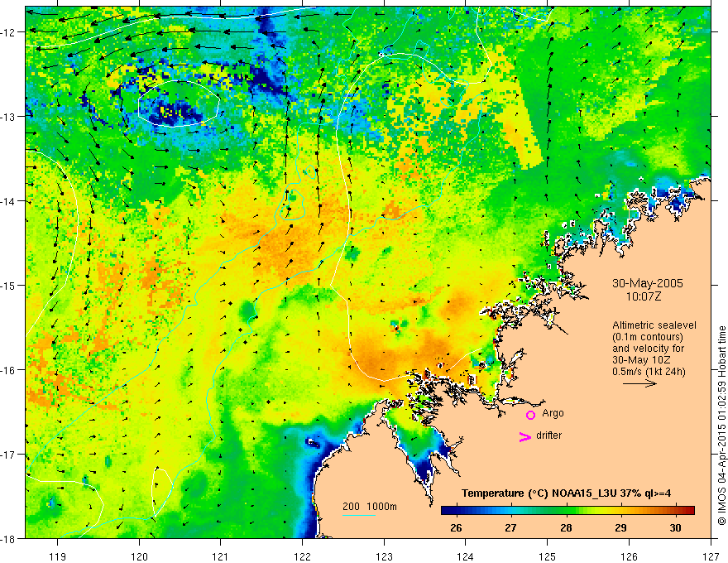Click longitude axis label 123
The width and height of the screenshot is (728, 563).
point(384,557)
